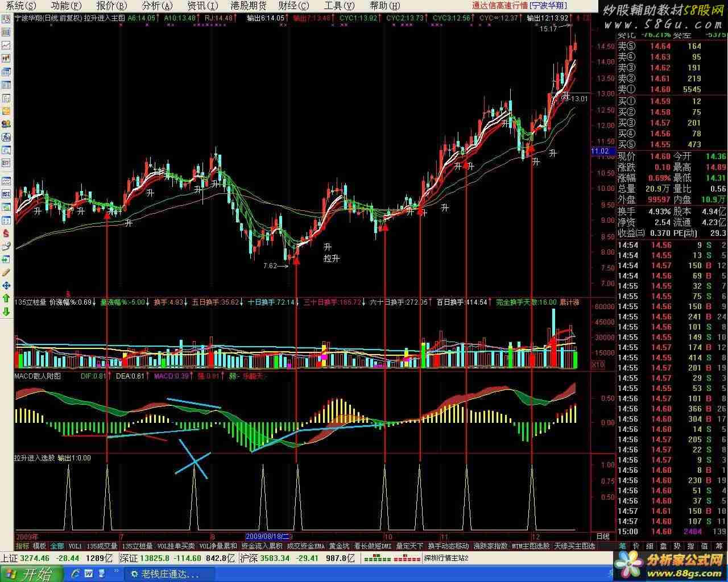Select the 细 tab in right panel
The height and width of the screenshot is (582, 728).
(x=650, y=546)
